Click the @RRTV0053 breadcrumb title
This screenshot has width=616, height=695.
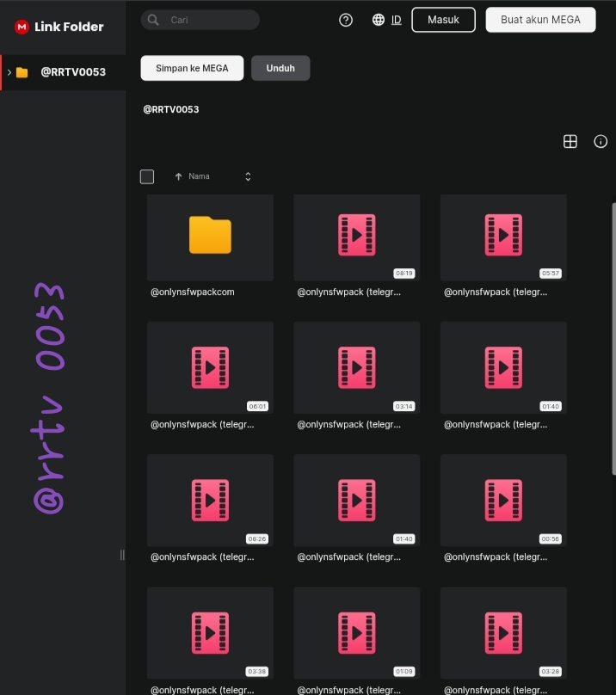(x=170, y=109)
